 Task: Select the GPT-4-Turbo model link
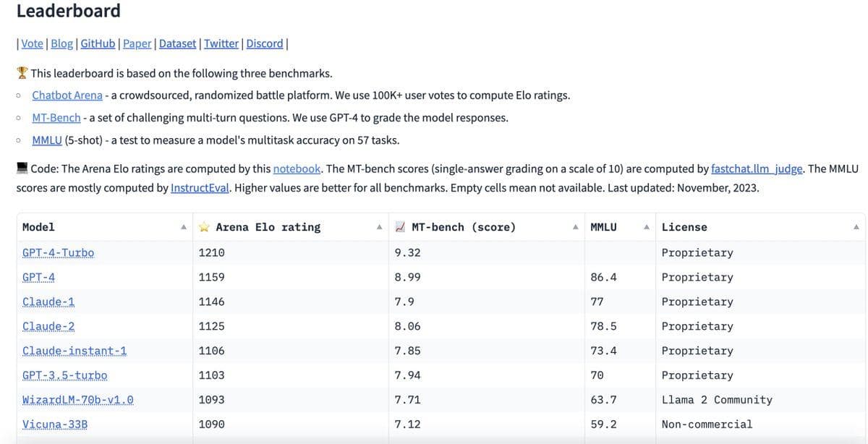[58, 252]
